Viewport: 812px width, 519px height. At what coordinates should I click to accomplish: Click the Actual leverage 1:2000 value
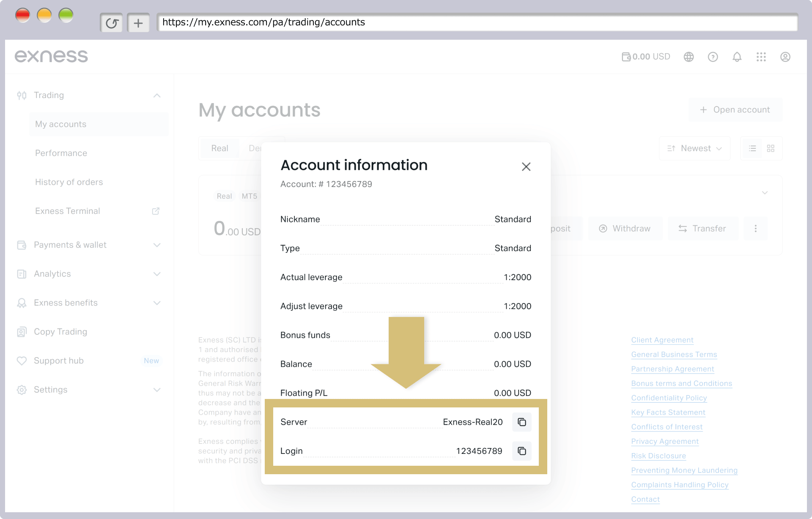click(518, 277)
